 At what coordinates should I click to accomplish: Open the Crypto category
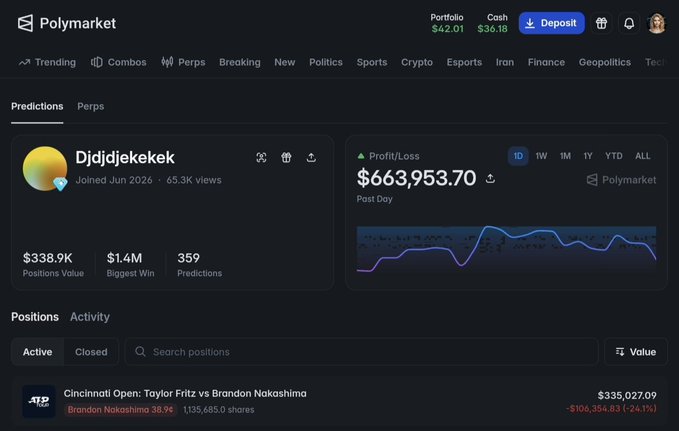(x=417, y=62)
